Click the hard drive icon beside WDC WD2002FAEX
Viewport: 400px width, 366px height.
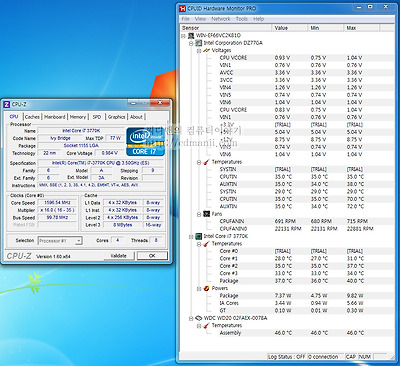click(x=199, y=318)
